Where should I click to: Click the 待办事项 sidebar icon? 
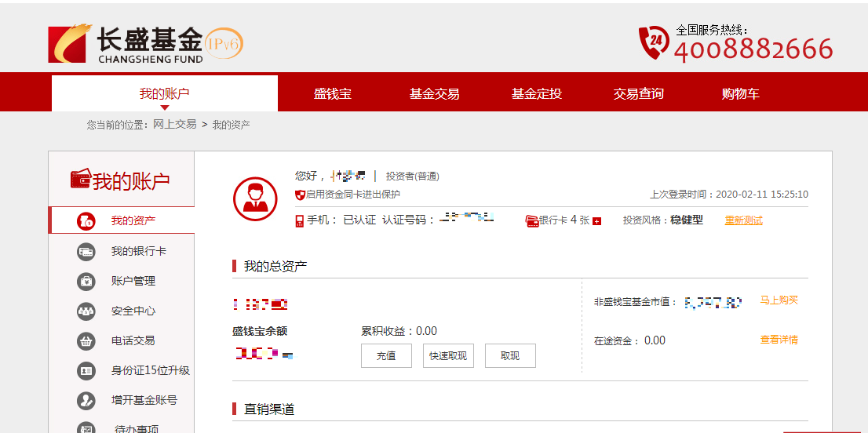click(x=86, y=428)
